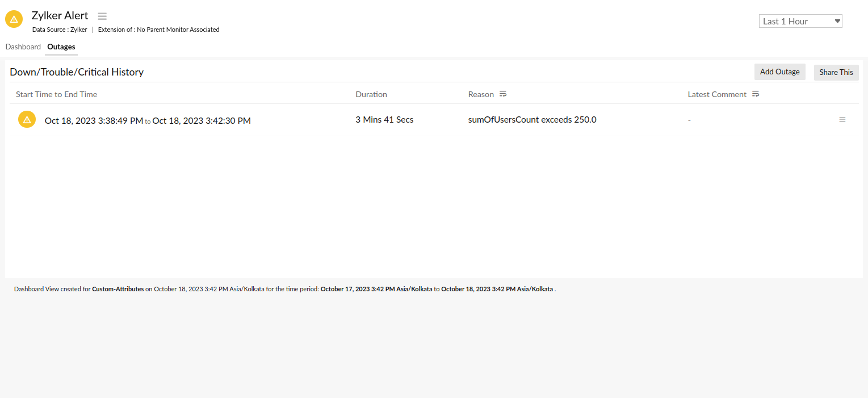Switch to the Dashboard tab
This screenshot has width=868, height=398.
pos(23,47)
